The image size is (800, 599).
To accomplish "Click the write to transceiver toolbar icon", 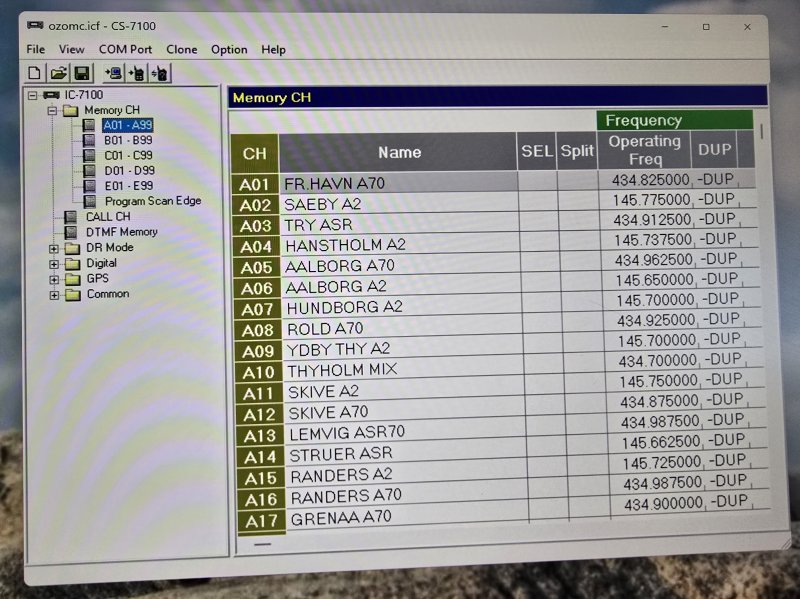I will [137, 73].
